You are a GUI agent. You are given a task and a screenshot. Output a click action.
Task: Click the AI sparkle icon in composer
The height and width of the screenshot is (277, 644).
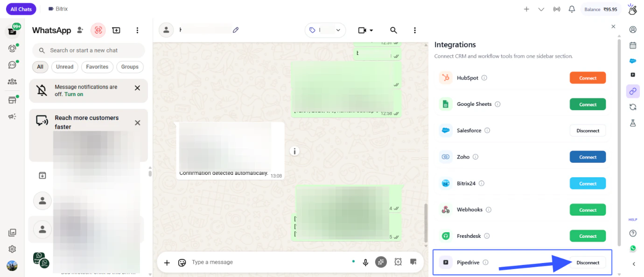pyautogui.click(x=381, y=262)
